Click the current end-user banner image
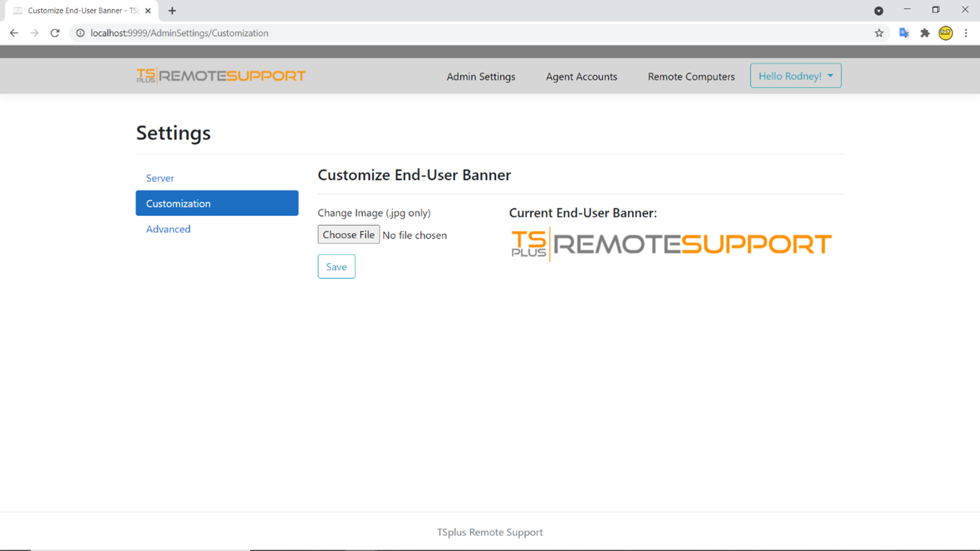Image resolution: width=980 pixels, height=551 pixels. [670, 244]
